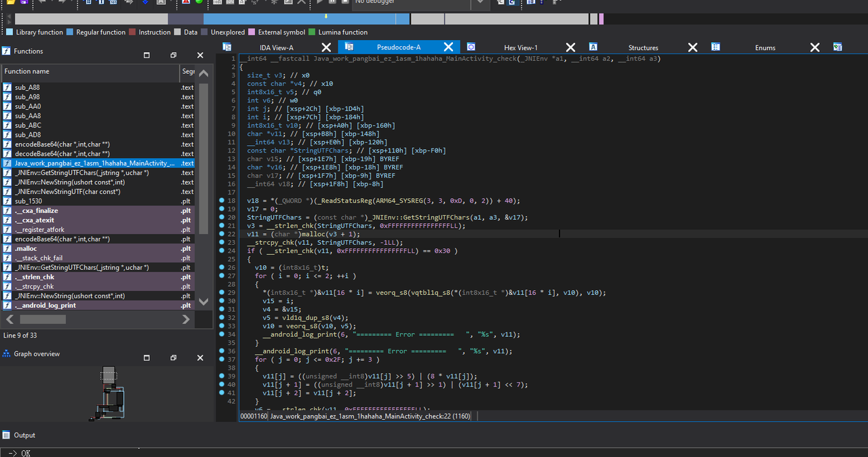Click the Hex View-1 tab icon

tap(471, 47)
